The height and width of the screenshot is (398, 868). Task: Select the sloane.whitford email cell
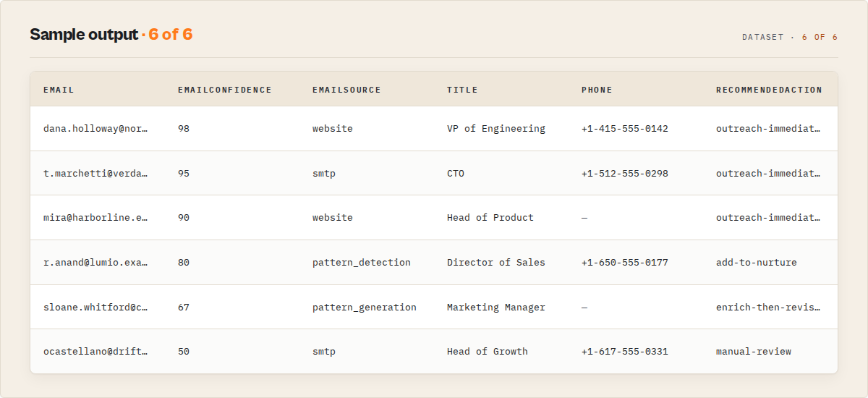click(95, 307)
